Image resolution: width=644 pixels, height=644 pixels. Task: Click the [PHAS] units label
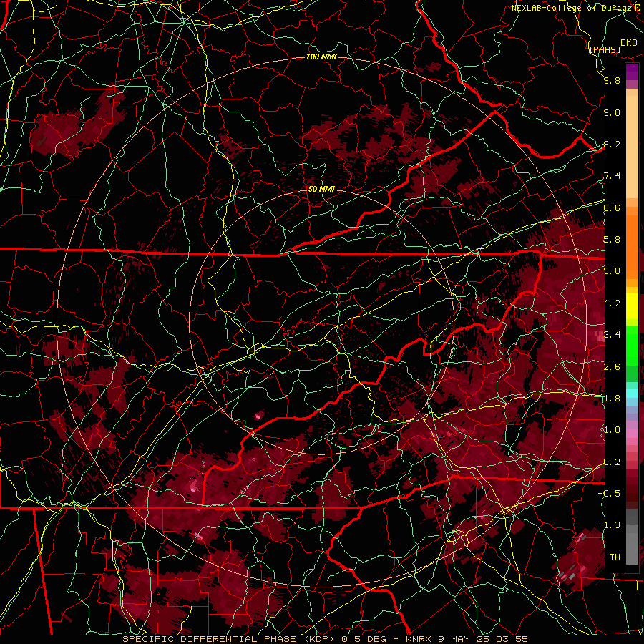[605, 50]
